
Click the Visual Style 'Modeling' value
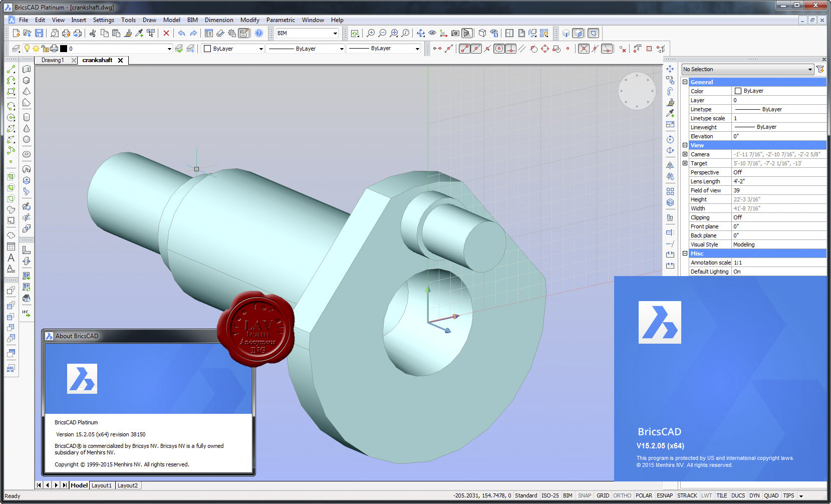tap(744, 244)
